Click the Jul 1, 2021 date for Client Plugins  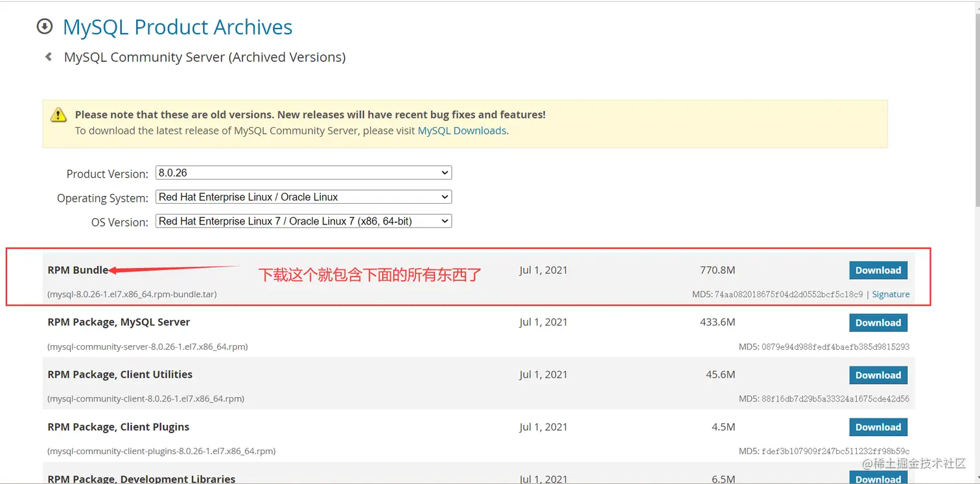tap(543, 427)
